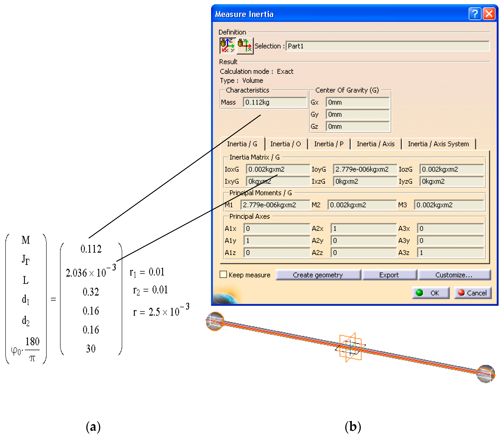This screenshot has width=504, height=439.
Task: Click the red Cancel button
Action: tap(473, 293)
